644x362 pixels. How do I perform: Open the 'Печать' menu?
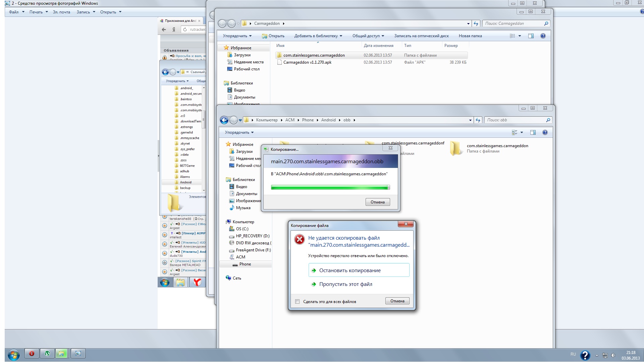[38, 12]
